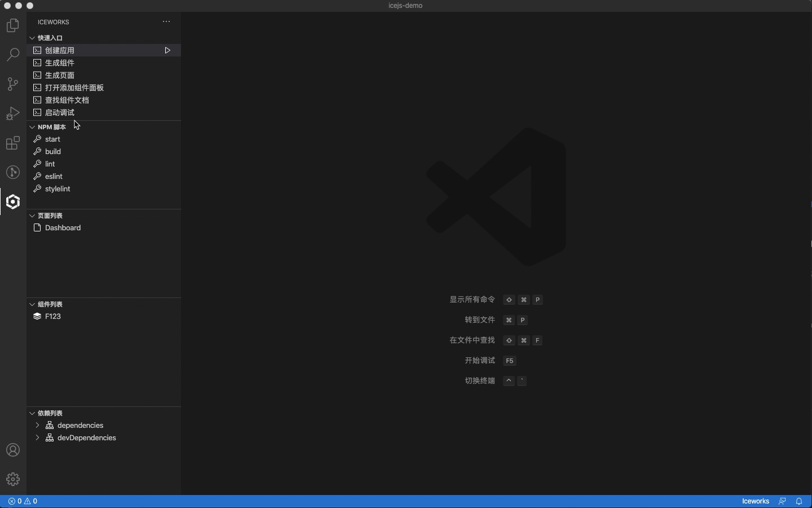Select the build NPM script
The image size is (812, 508).
pos(104,151)
